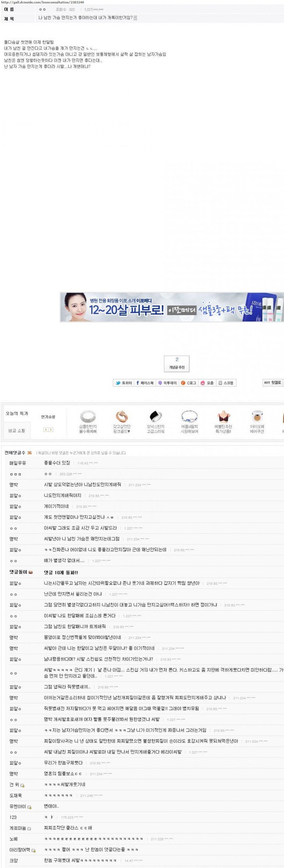The width and height of the screenshot is (284, 868).
Task: Send post to HIT 힛갤로
Action: [x=273, y=382]
